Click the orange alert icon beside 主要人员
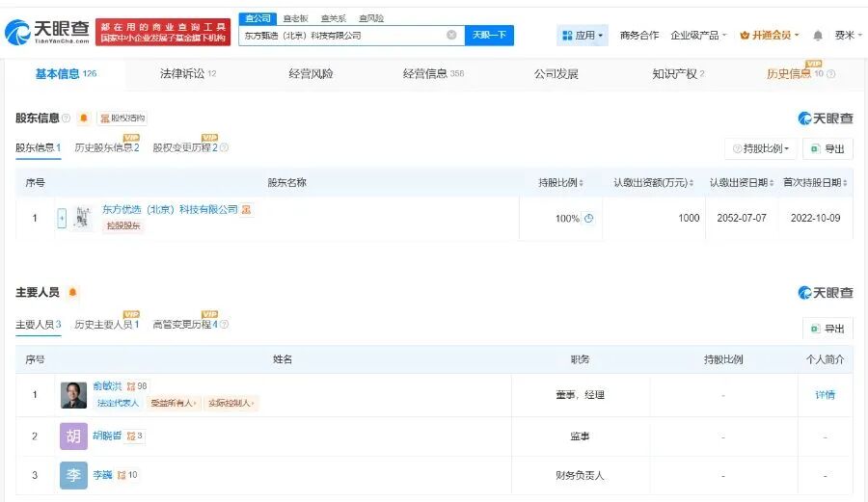 click(71, 293)
